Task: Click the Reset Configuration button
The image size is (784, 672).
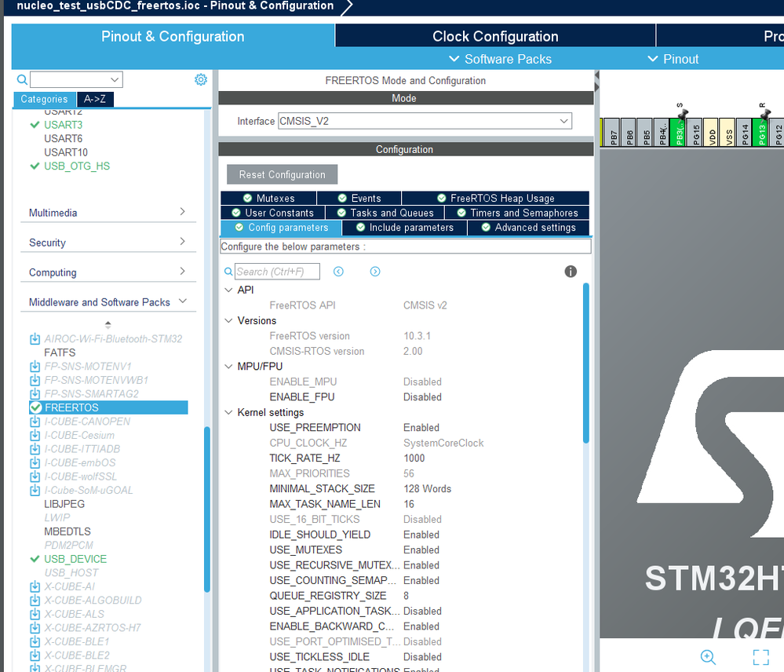Action: [282, 174]
